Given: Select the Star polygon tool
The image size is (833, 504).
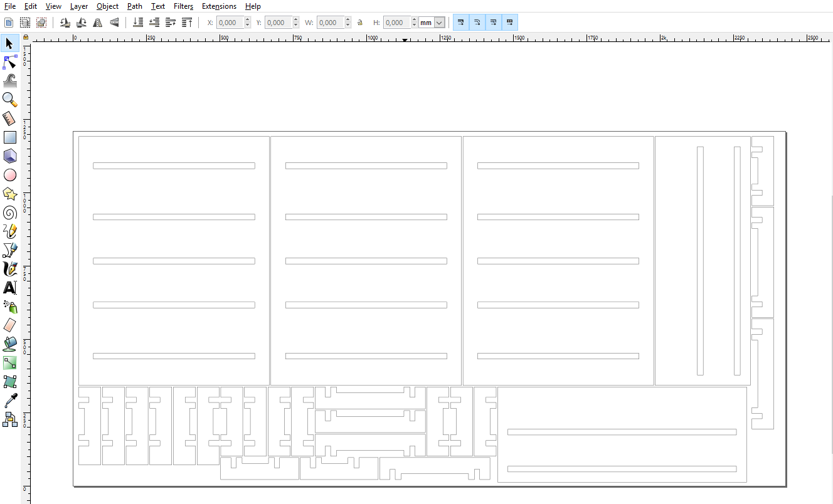Looking at the screenshot, I should coord(9,194).
